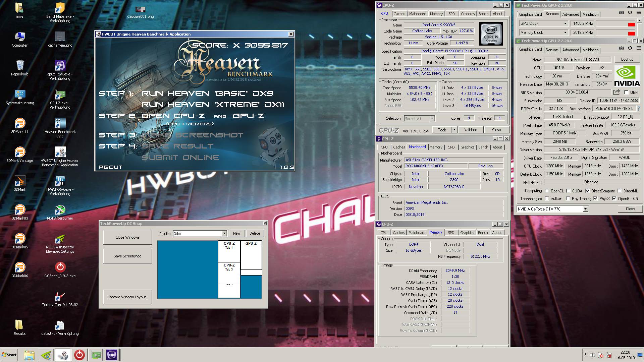Click the Start button
The image size is (644, 362).
pyautogui.click(x=9, y=355)
